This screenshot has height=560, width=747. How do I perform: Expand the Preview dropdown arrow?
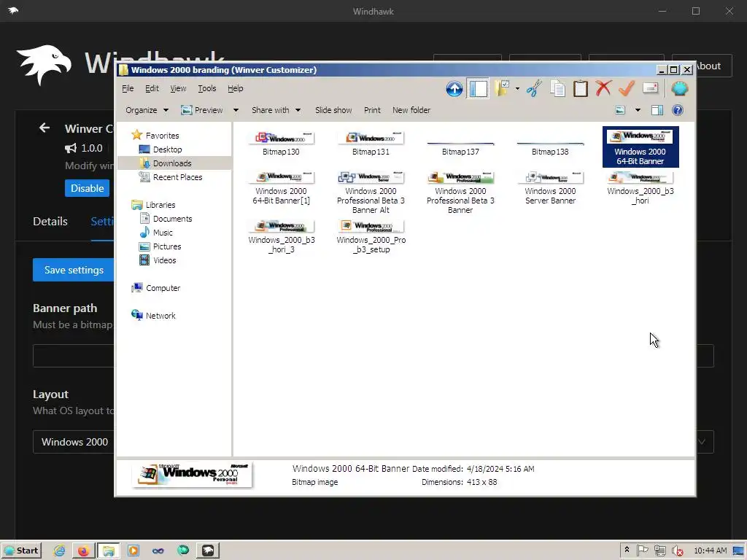click(236, 110)
